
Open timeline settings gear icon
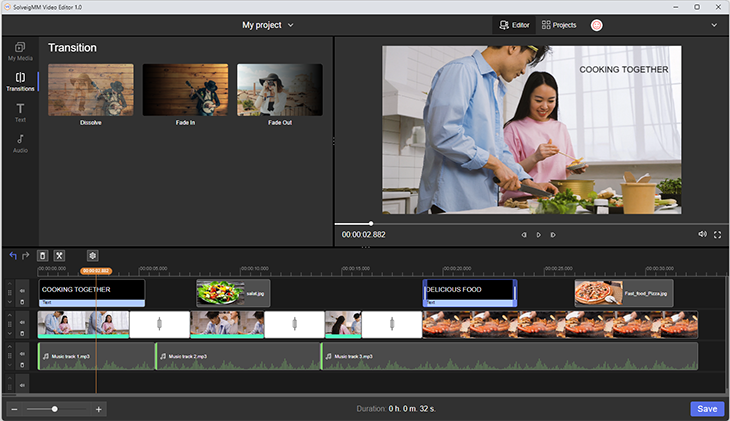(x=93, y=256)
